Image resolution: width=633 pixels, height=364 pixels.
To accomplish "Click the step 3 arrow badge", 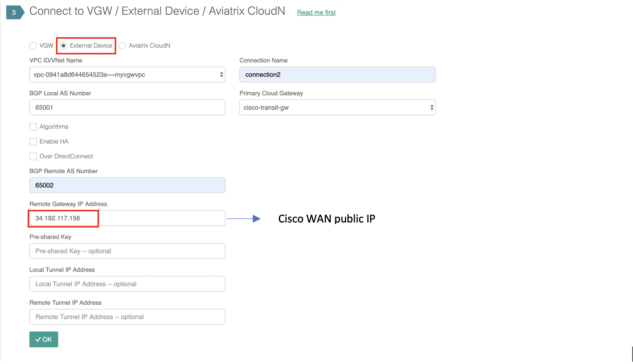I will [15, 12].
